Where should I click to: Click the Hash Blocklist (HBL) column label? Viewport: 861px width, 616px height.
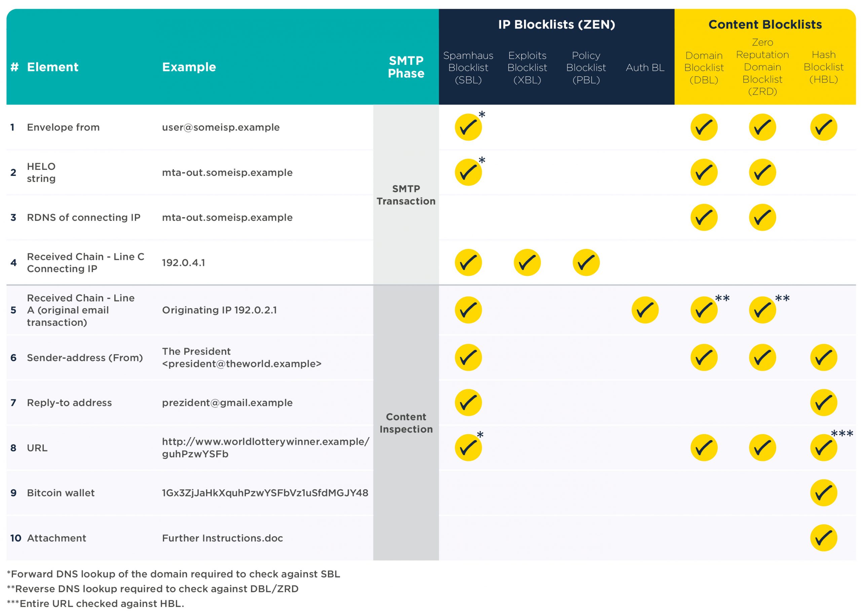point(823,67)
